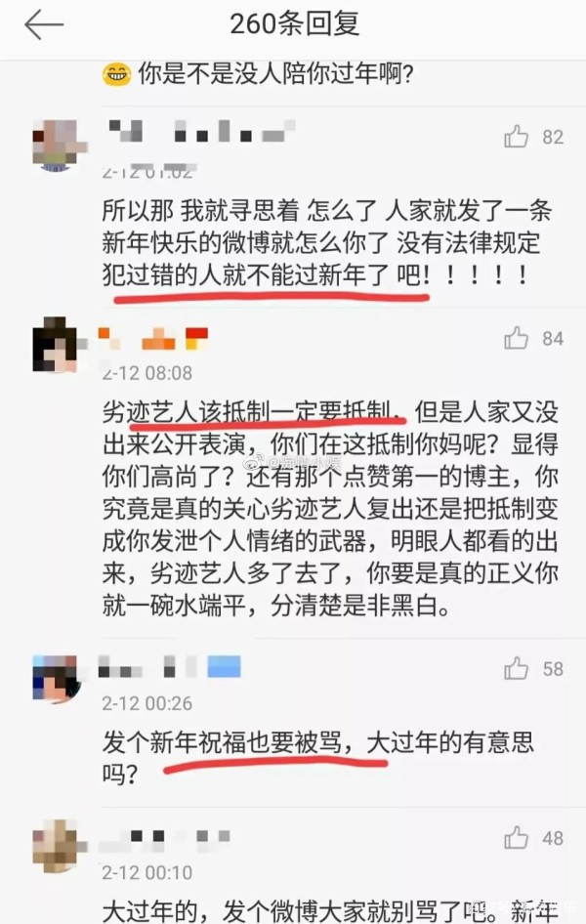Like the comment with 58 likes

click(516, 669)
